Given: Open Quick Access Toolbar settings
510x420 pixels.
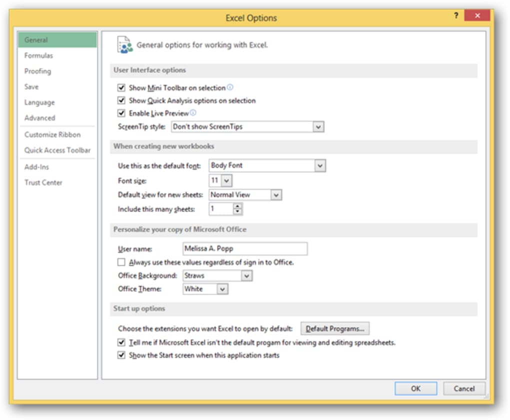Looking at the screenshot, I should 57,150.
